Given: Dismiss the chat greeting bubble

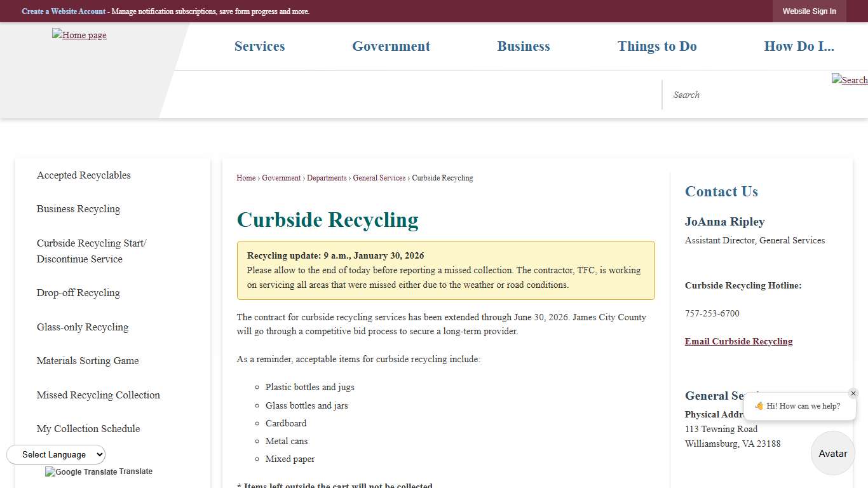Looking at the screenshot, I should click(x=853, y=393).
